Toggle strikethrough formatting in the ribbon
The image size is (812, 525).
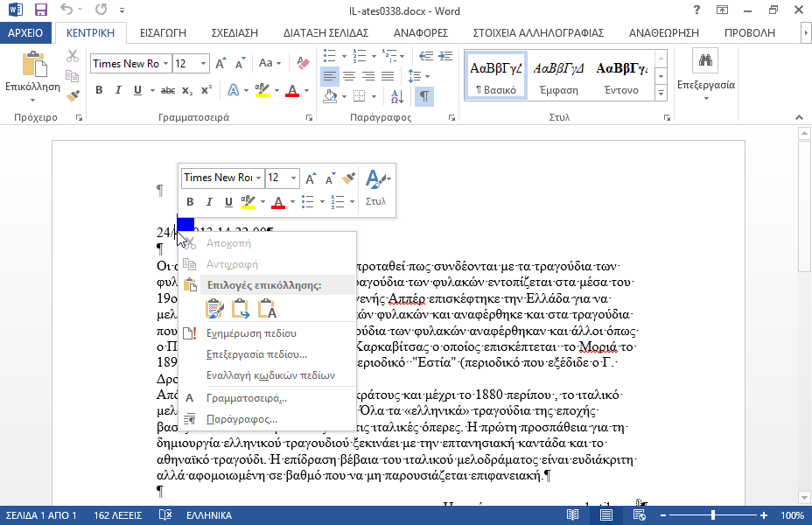(168, 91)
